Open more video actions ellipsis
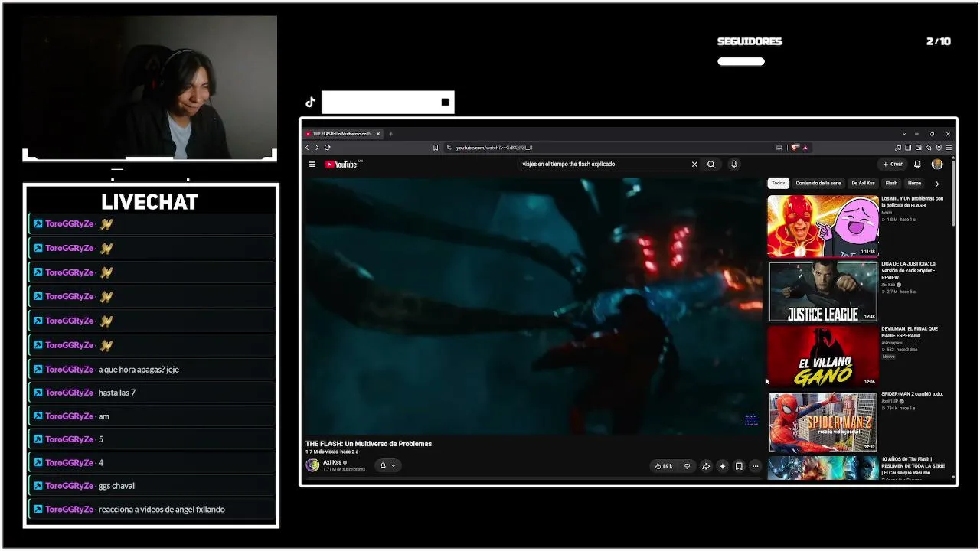 [756, 466]
